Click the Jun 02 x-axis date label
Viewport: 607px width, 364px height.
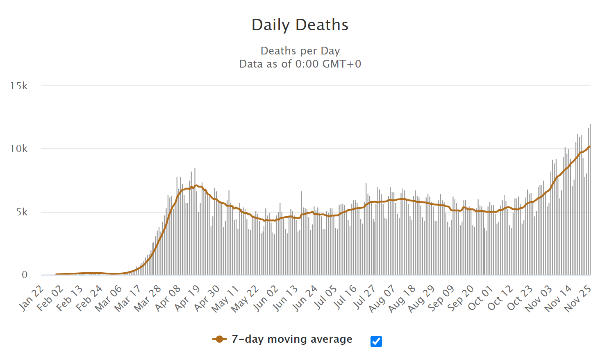click(266, 298)
